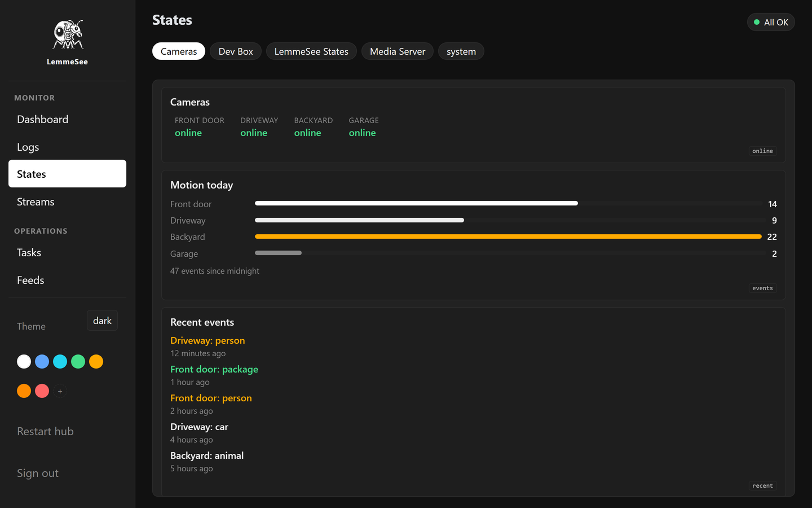Toggle the dark theme button

tap(102, 321)
